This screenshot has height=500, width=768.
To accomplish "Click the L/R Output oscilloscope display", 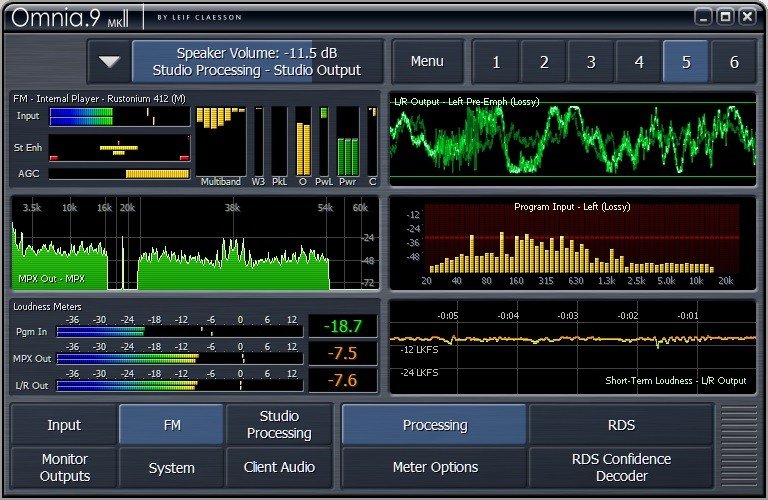I will (573, 140).
